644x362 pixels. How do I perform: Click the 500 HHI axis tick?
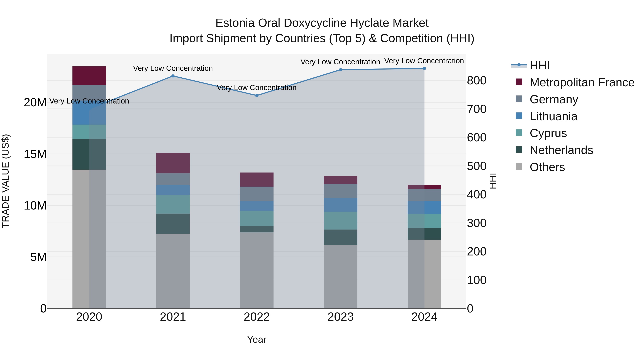click(x=477, y=166)
